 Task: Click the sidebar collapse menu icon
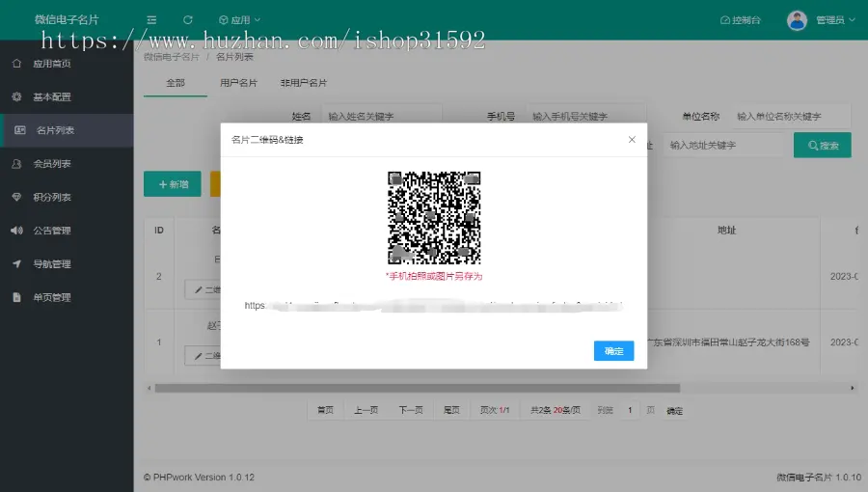152,19
